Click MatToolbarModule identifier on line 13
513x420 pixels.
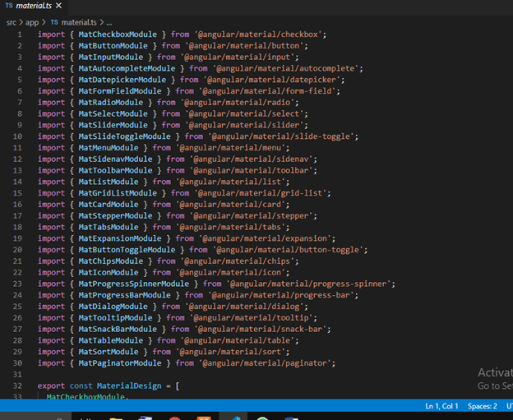pos(115,170)
